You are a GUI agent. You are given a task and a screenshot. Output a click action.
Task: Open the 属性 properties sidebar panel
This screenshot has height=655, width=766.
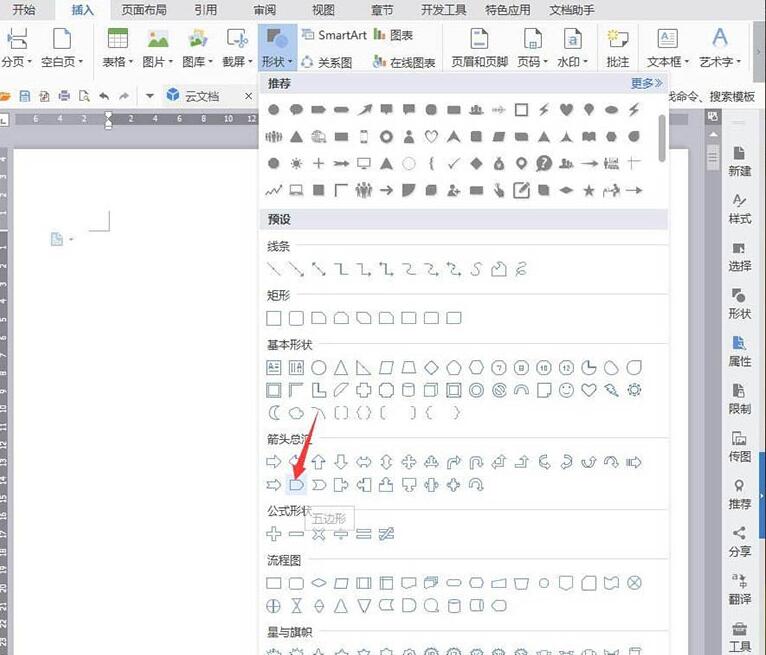739,352
